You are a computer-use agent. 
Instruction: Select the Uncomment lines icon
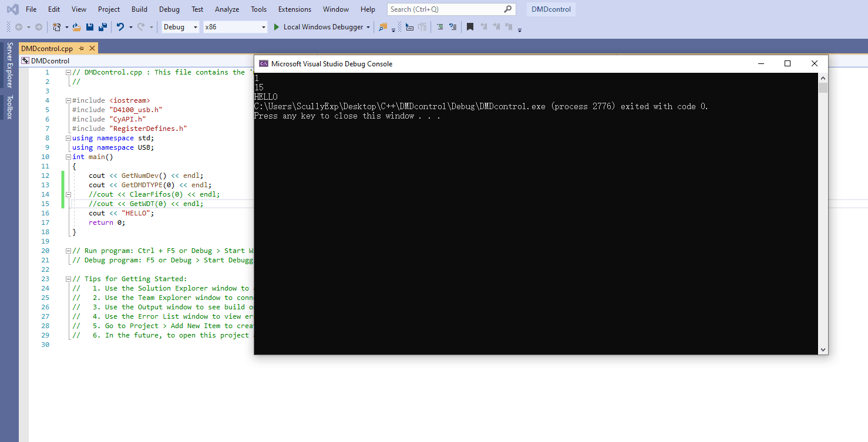[x=453, y=27]
